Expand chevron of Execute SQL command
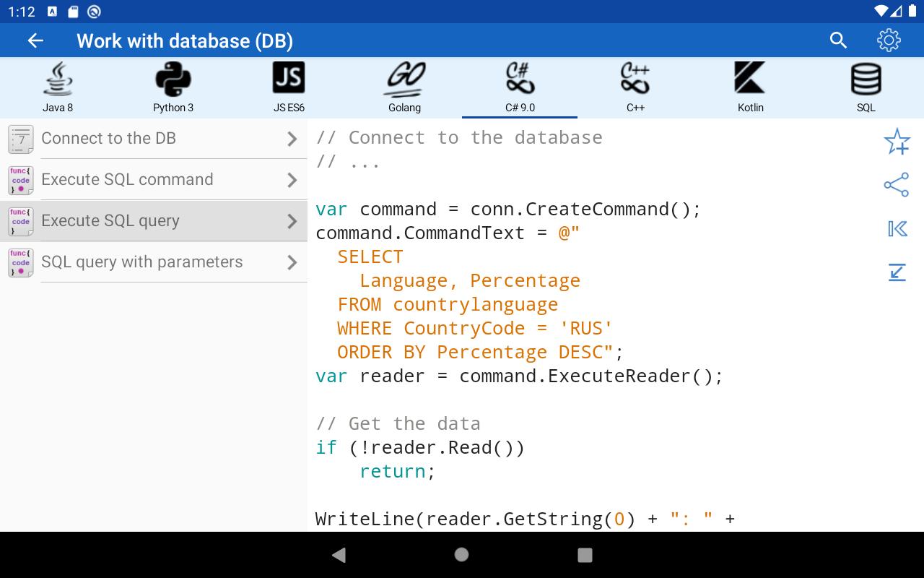 [292, 180]
